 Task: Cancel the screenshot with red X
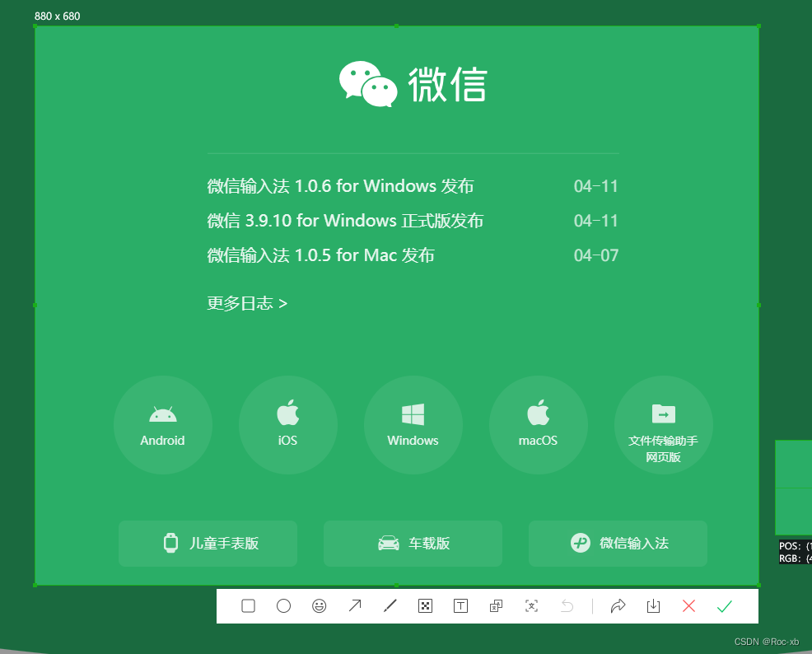[x=688, y=606]
